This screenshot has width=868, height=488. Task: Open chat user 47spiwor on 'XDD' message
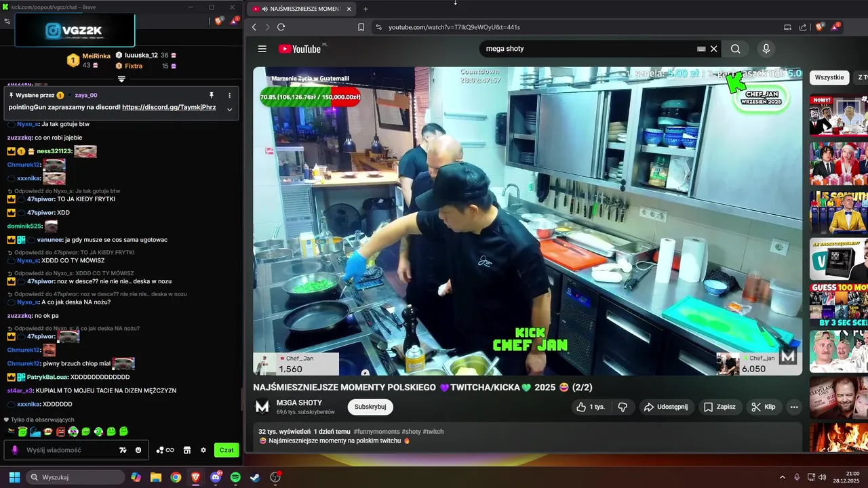click(41, 213)
